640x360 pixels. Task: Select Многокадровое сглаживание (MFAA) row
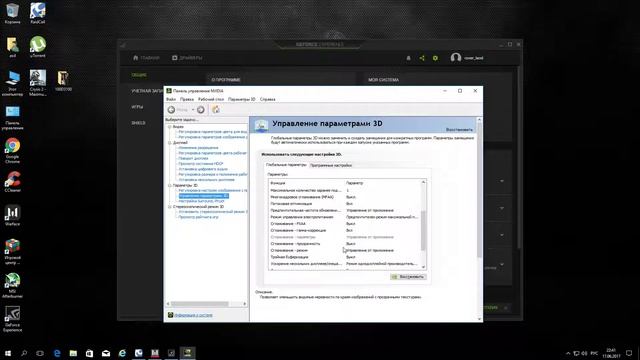[345, 197]
